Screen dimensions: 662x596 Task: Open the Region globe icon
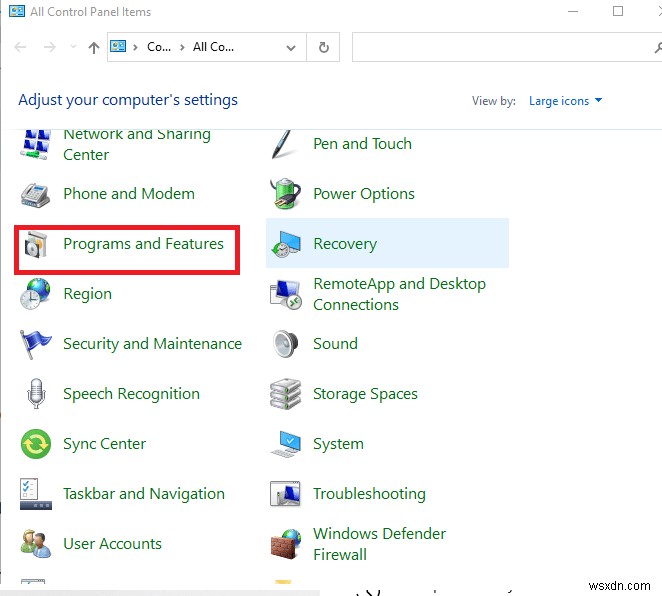36,294
